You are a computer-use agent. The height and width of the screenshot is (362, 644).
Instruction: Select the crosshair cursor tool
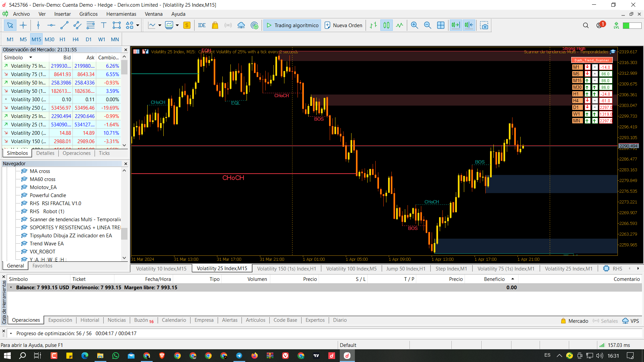[23, 25]
